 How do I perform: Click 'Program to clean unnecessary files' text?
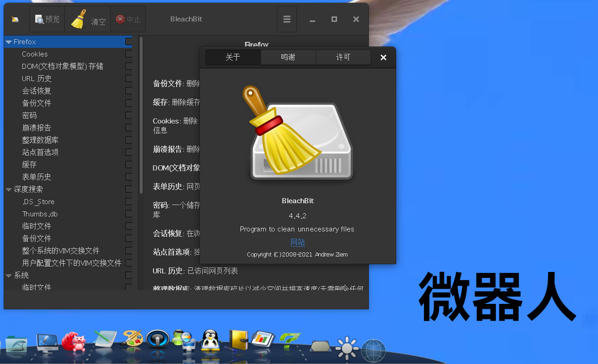coord(297,229)
